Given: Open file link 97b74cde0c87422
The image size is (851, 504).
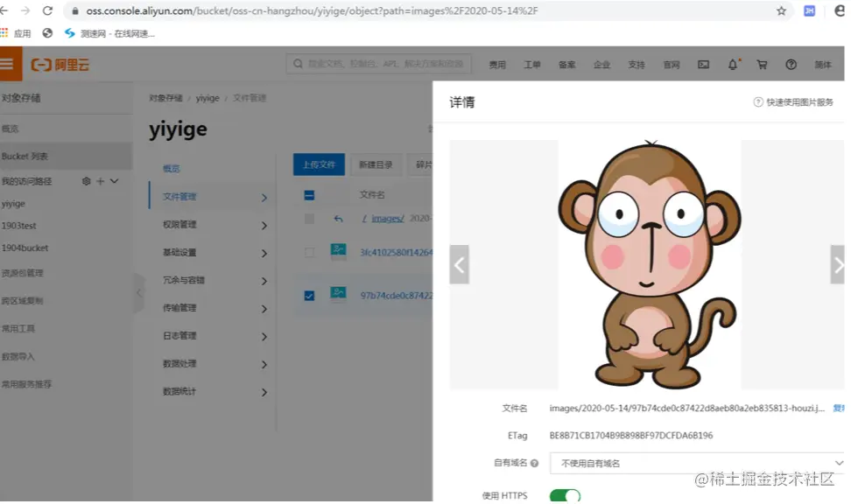Looking at the screenshot, I should 397,296.
